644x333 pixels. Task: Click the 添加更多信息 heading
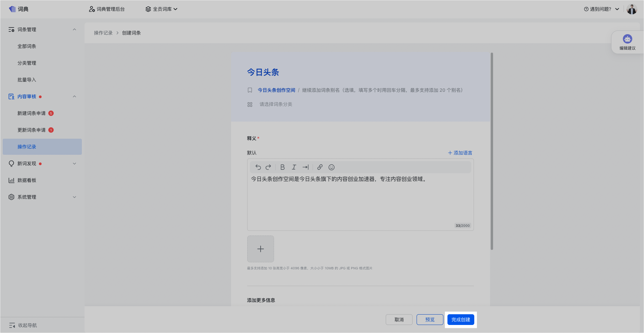pyautogui.click(x=261, y=300)
